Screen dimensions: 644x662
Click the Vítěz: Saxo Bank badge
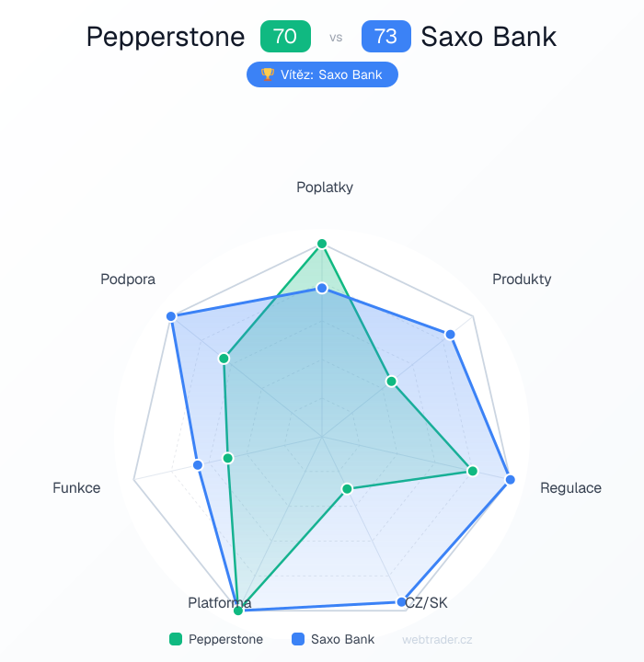click(322, 74)
